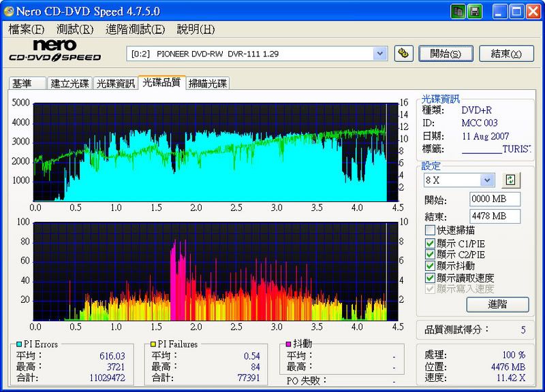Click the speed value 11.42 X
The image size is (545, 392).
click(511, 378)
